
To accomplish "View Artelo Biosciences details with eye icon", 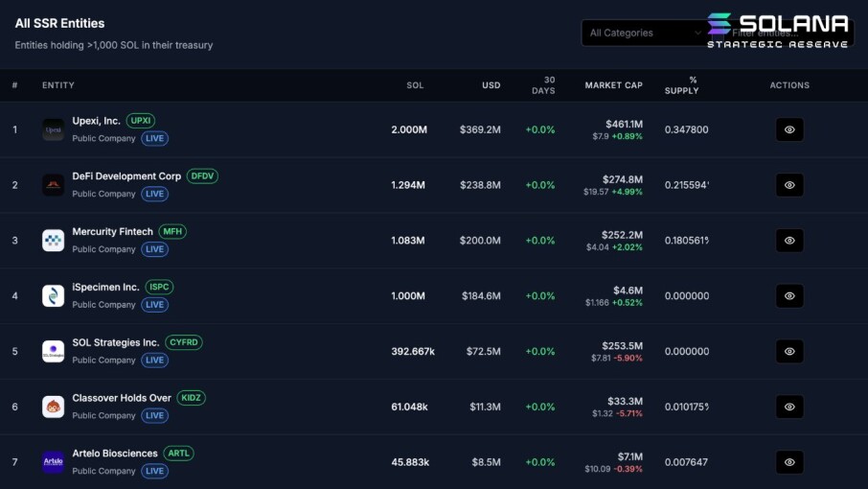I will click(789, 462).
